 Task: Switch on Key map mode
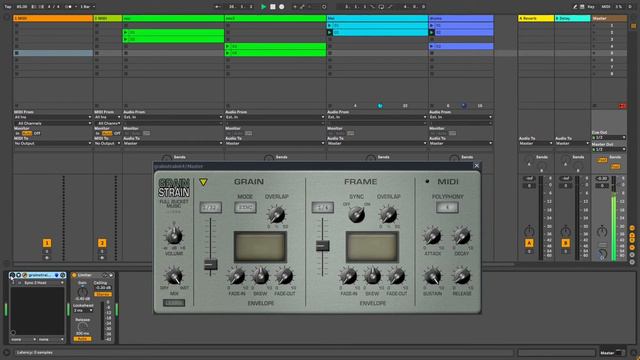click(x=591, y=7)
